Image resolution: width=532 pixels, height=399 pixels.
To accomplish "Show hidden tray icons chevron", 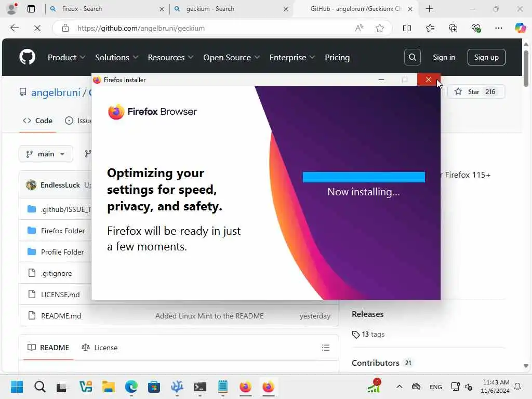I will coord(400,387).
